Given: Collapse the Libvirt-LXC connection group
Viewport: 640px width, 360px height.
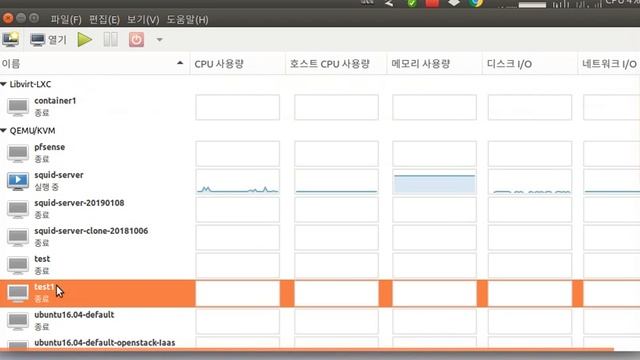Looking at the screenshot, I should pos(4,84).
